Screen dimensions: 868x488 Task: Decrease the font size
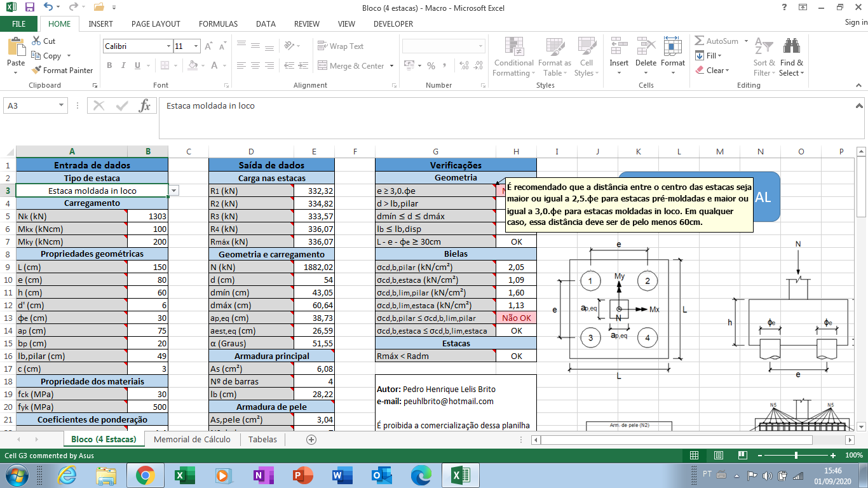(x=222, y=46)
